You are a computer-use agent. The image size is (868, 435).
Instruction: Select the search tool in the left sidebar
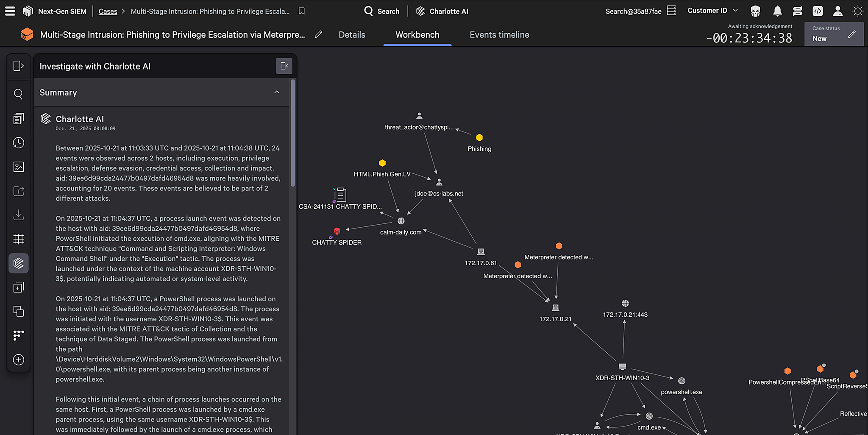[x=19, y=94]
